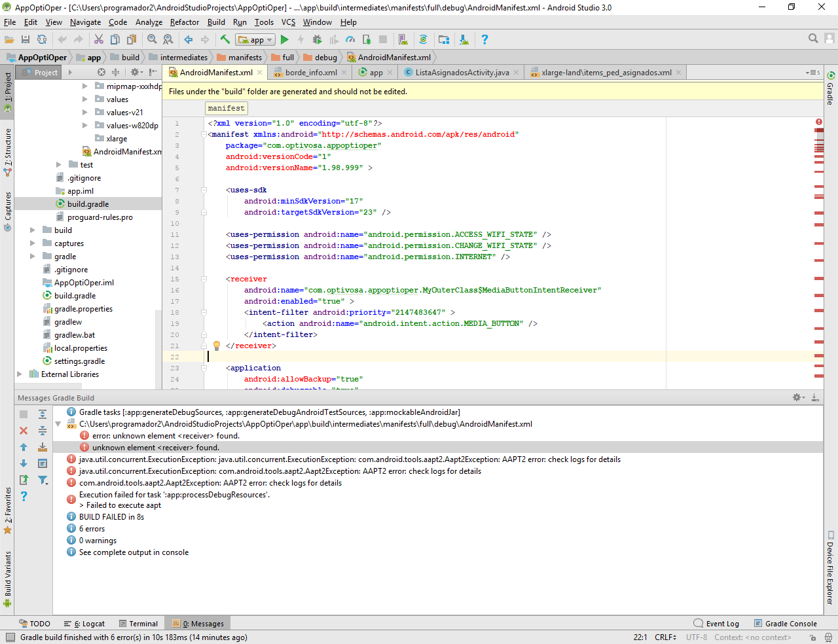Expand External Libraries node
Screen dimensions: 838x644
click(x=20, y=374)
